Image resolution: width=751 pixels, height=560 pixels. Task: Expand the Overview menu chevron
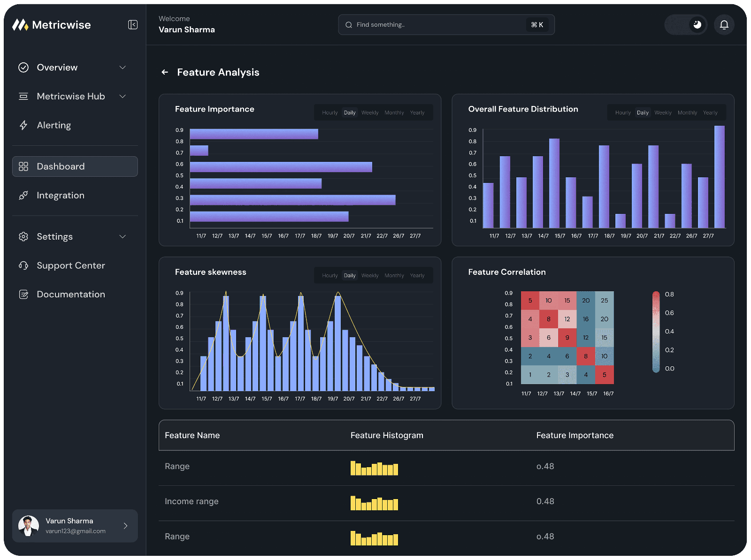(x=123, y=68)
